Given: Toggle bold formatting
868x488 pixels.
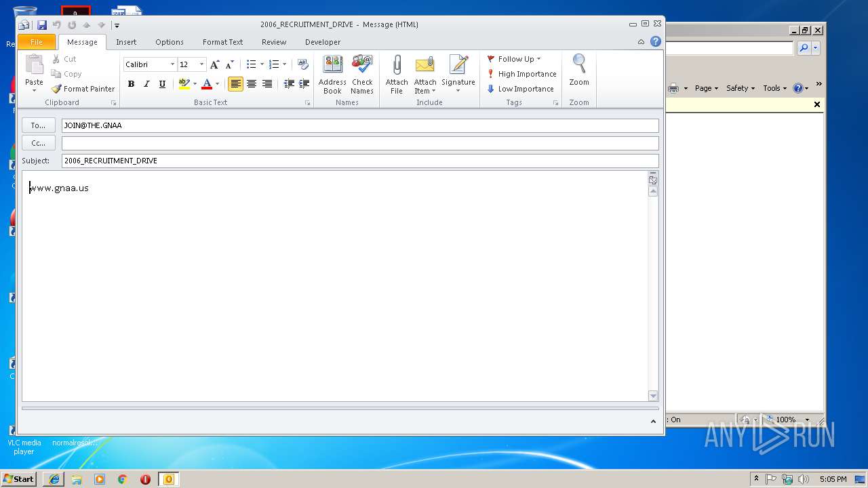Looking at the screenshot, I should pos(131,84).
